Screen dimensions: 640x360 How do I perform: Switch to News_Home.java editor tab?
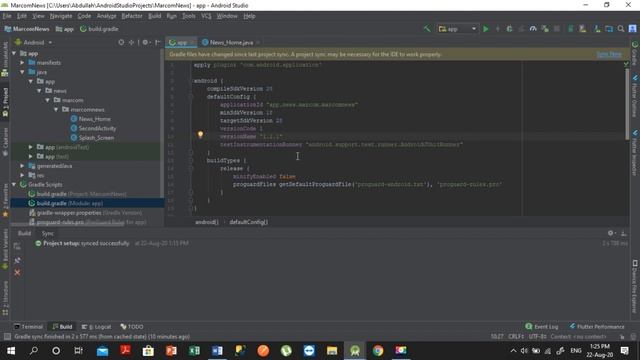(231, 42)
